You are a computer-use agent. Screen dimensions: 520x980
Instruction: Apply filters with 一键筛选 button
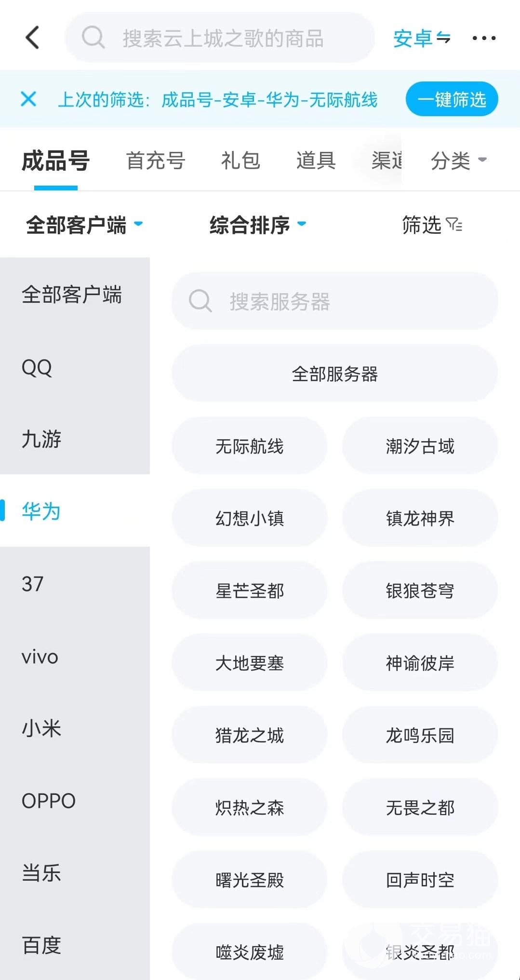coord(452,99)
